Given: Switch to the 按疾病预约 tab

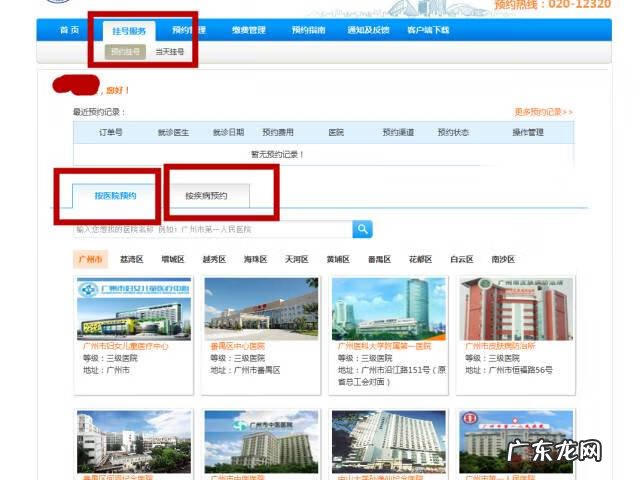Looking at the screenshot, I should click(x=207, y=196).
